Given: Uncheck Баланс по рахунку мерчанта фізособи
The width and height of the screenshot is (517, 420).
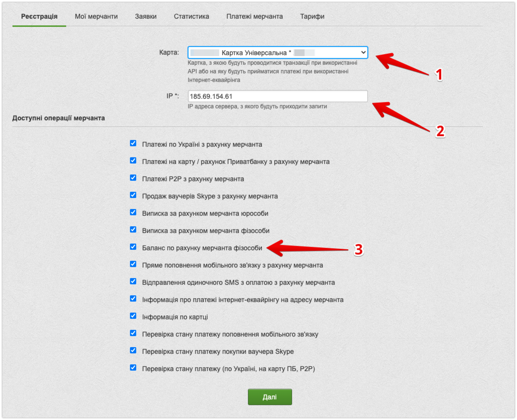Looking at the screenshot, I should (133, 247).
